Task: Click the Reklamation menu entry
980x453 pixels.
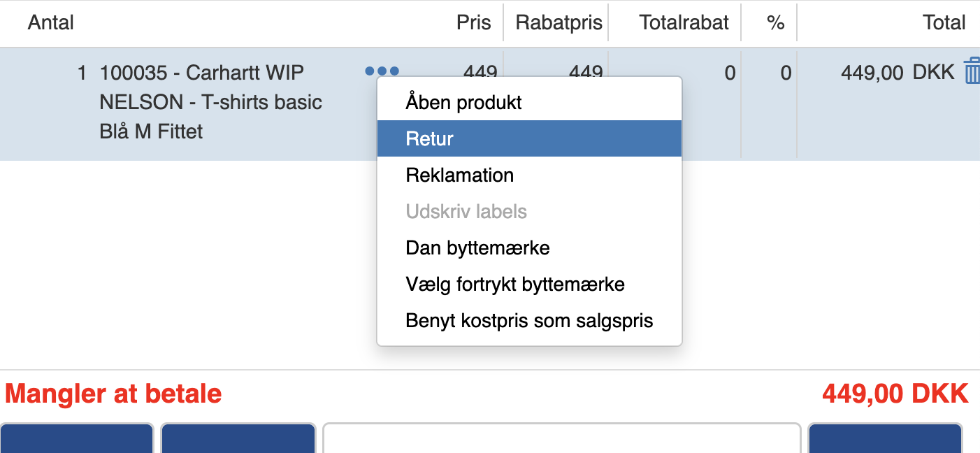Action: pos(459,175)
